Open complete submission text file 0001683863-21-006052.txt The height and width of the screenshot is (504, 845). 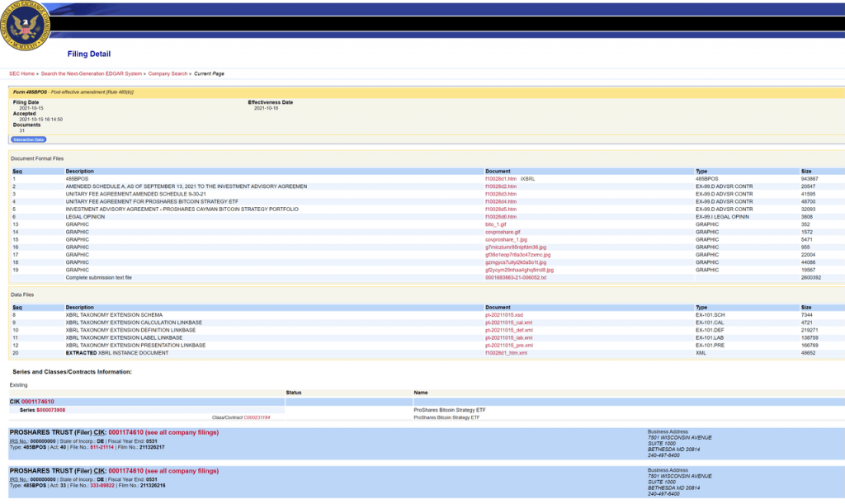[515, 278]
